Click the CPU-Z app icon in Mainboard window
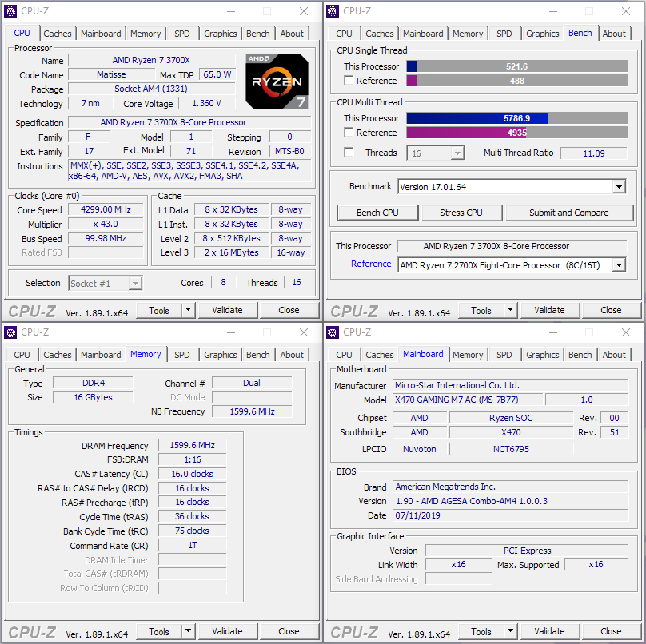This screenshot has width=646, height=644. [333, 332]
